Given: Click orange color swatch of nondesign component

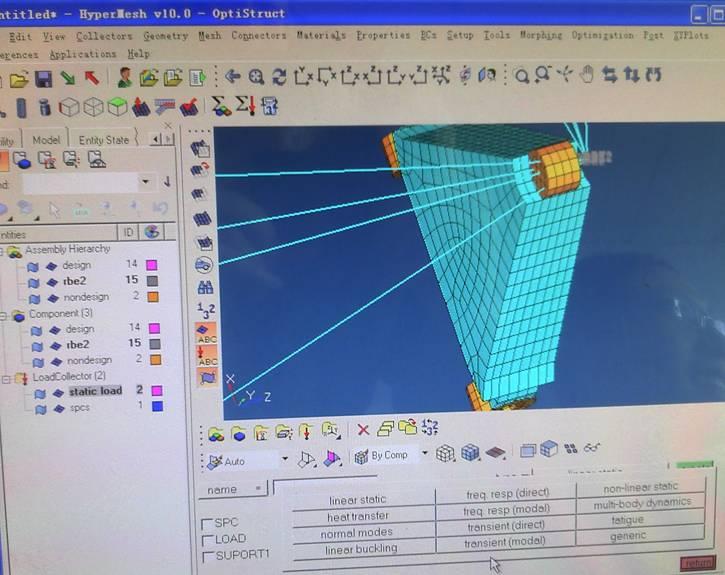Looking at the screenshot, I should (156, 360).
